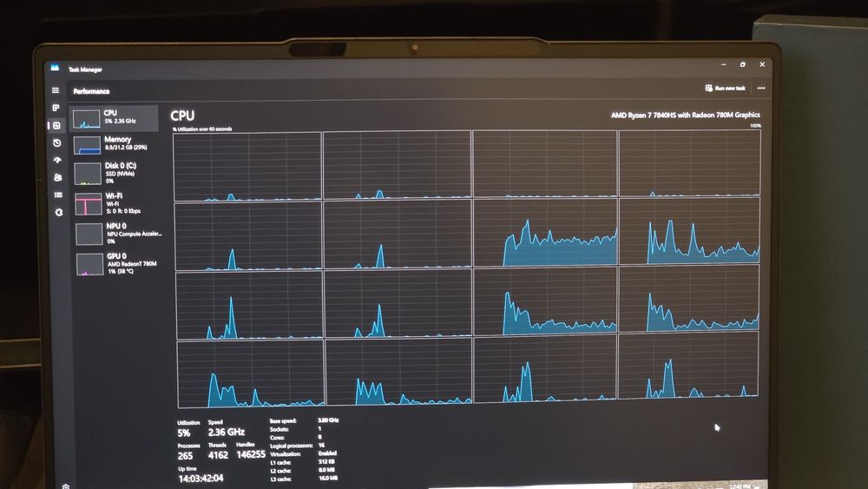Open the Details page icon
Screen dimensions: 868x489
coord(58,195)
